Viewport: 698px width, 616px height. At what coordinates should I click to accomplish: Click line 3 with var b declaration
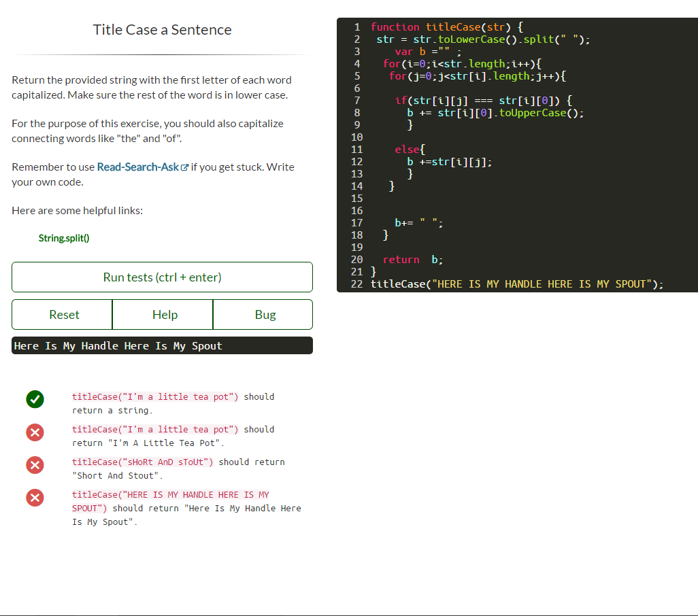428,52
